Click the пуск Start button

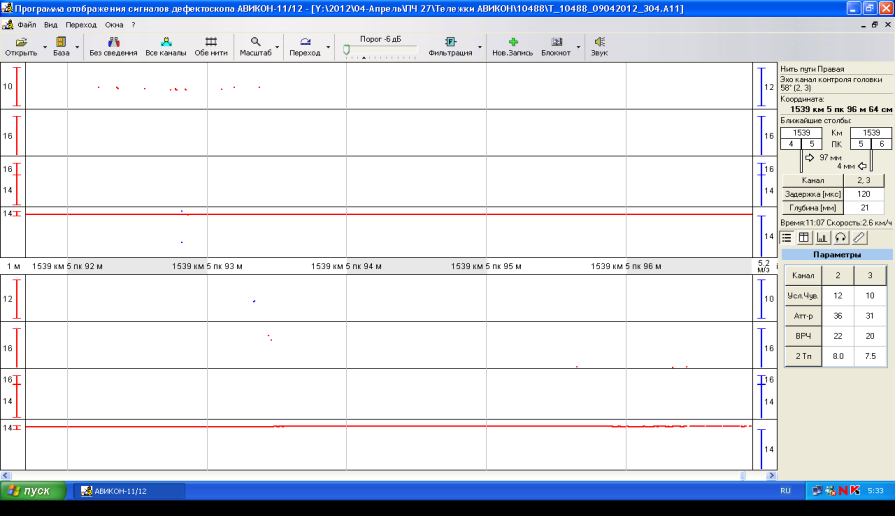(x=34, y=491)
